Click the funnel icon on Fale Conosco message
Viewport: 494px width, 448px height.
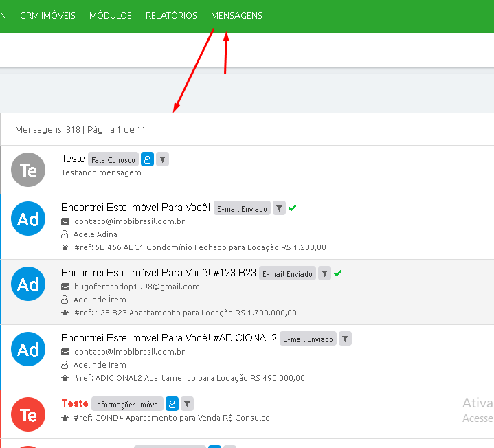[162, 159]
